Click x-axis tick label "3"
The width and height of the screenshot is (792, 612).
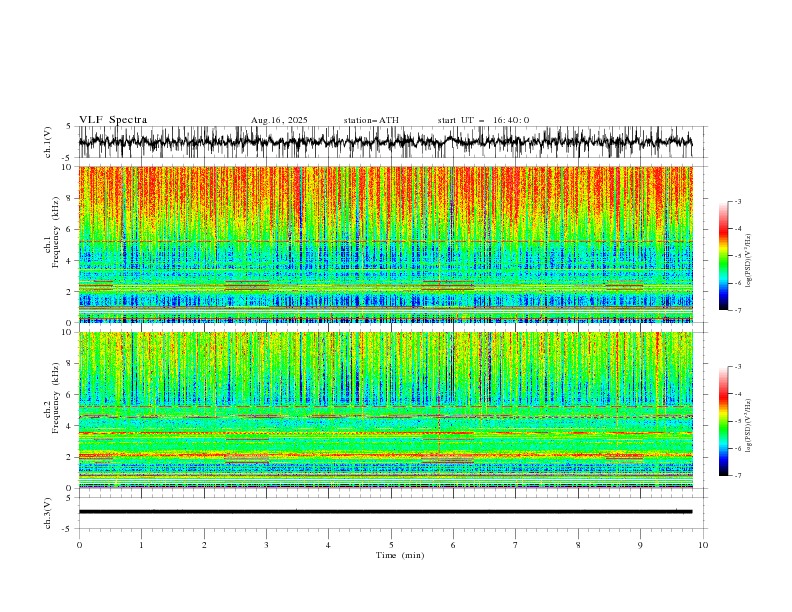(266, 545)
